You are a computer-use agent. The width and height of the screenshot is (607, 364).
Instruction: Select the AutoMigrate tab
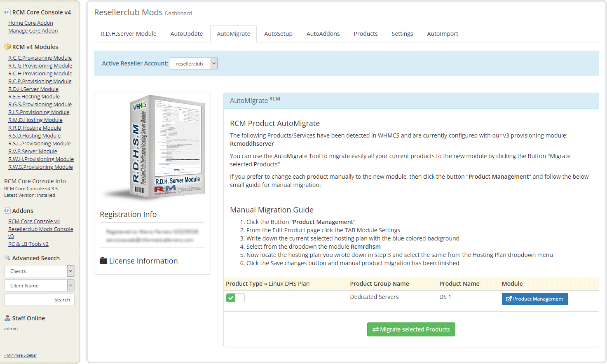pos(234,34)
